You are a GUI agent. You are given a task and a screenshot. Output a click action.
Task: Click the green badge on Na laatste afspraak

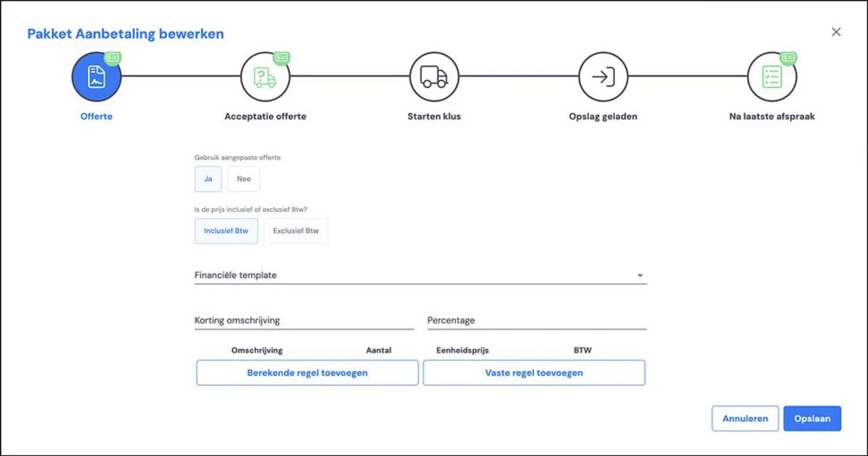(x=788, y=57)
